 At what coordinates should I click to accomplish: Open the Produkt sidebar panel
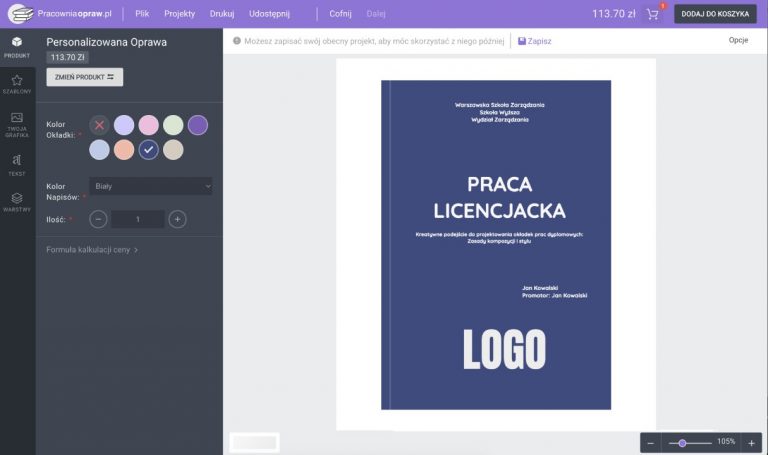pyautogui.click(x=17, y=46)
